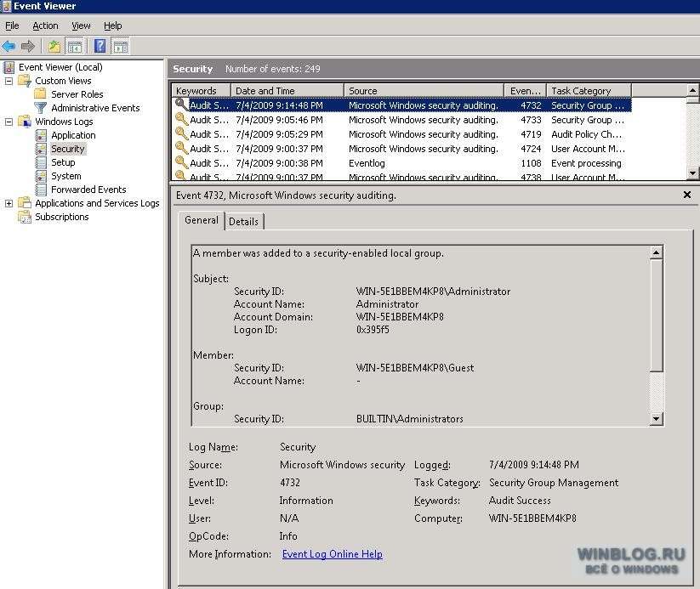Open the File menu

[12, 25]
